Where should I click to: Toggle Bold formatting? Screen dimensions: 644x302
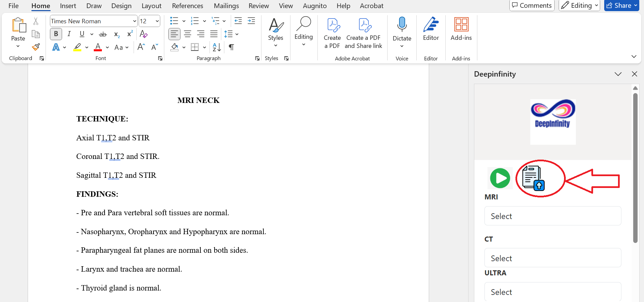56,34
